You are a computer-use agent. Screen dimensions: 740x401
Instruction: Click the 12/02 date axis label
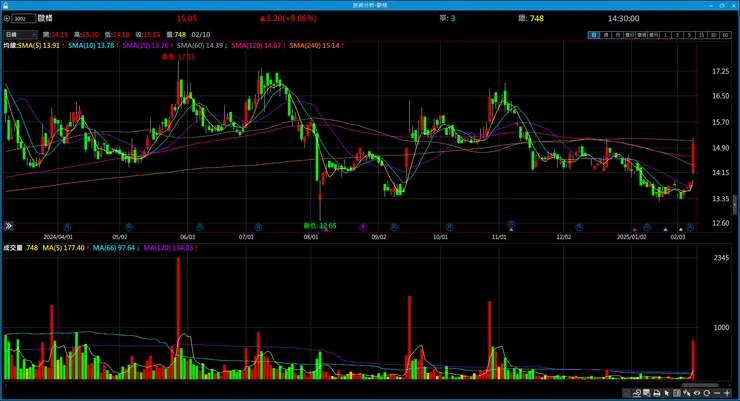[x=563, y=237]
